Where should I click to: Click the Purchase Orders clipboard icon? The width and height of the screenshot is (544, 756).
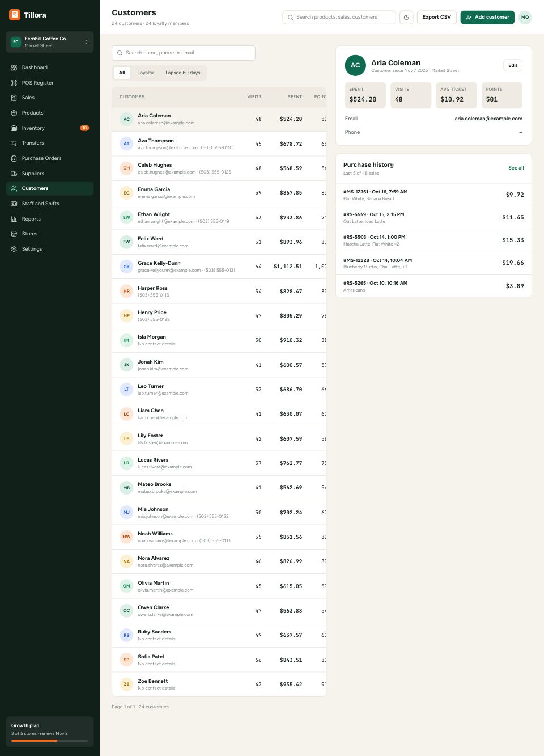coord(14,158)
